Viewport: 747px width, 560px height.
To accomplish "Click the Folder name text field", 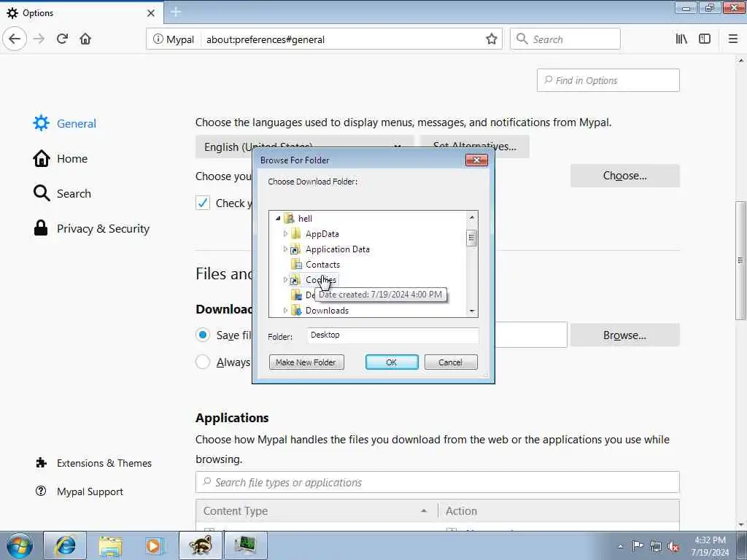I will click(x=392, y=335).
